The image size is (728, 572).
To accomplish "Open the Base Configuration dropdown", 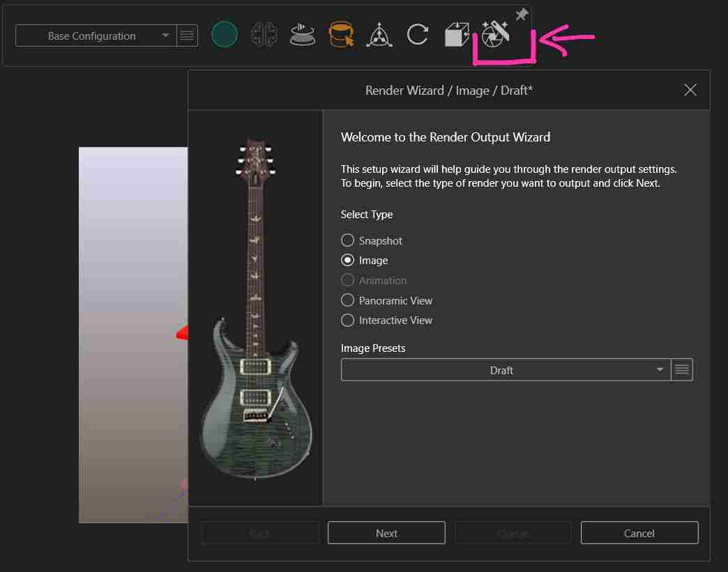I will pos(96,36).
